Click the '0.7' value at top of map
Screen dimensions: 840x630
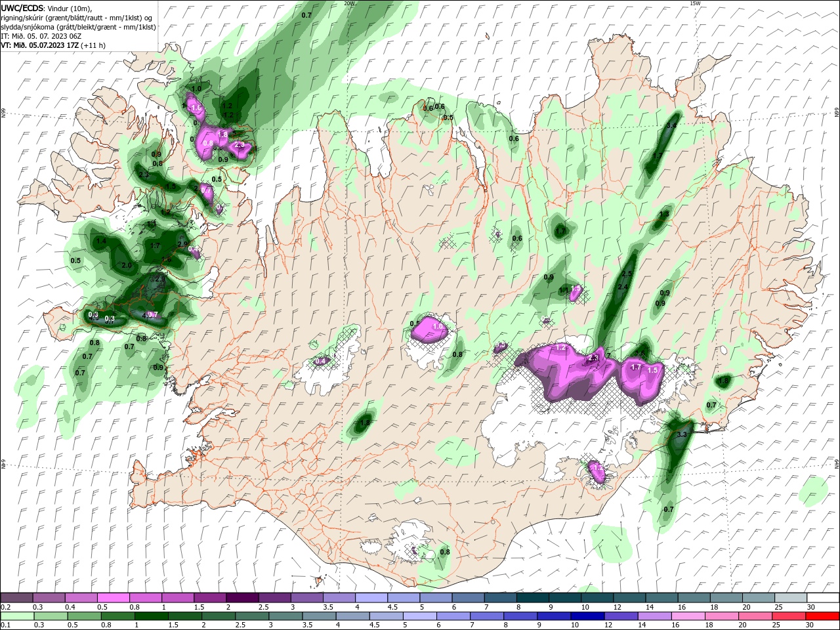click(306, 14)
